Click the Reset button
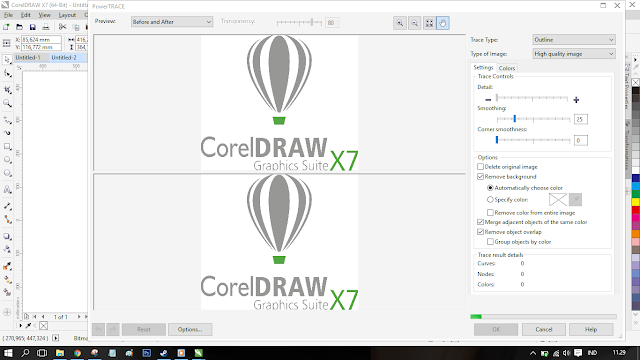This screenshot has width=640, height=360. point(144,329)
